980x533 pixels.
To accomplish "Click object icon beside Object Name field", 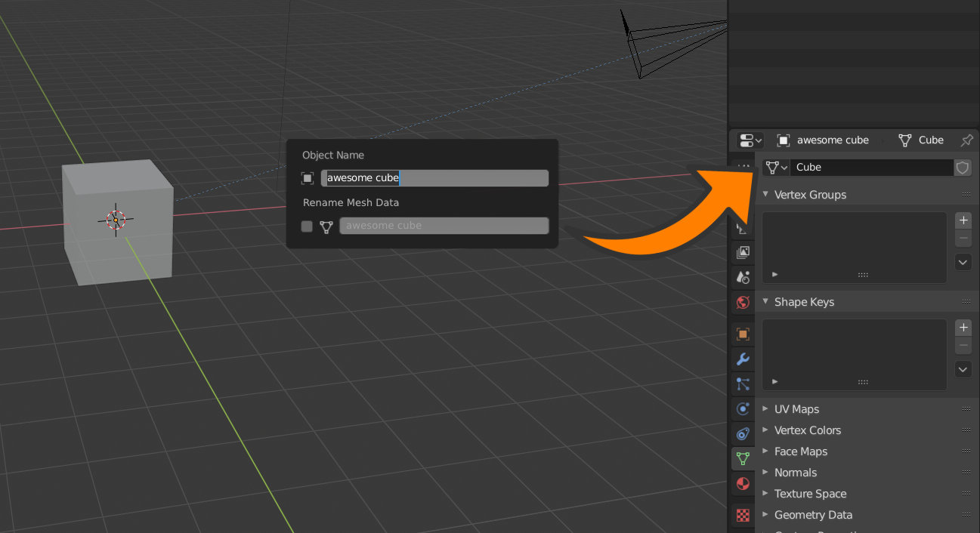I will point(308,178).
